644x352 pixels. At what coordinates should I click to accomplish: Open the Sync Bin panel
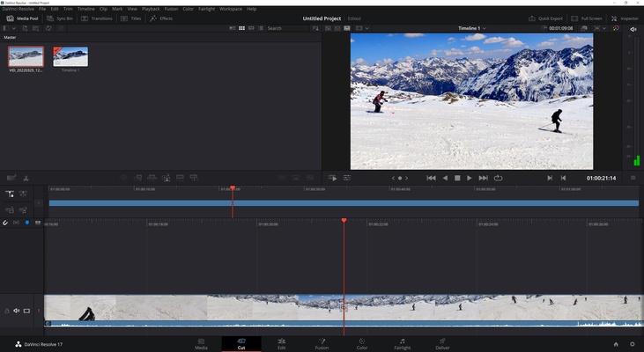(x=60, y=18)
